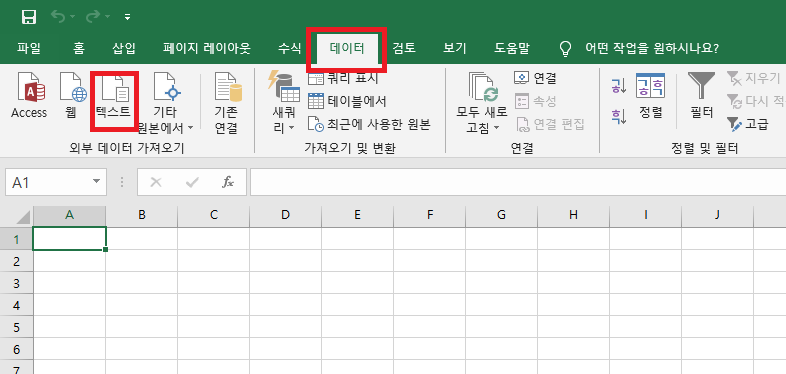
Task: Click the 연결 button in 연결 group
Action: [536, 78]
